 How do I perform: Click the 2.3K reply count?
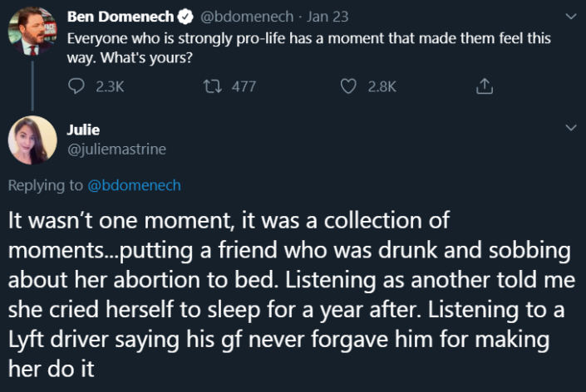(110, 86)
